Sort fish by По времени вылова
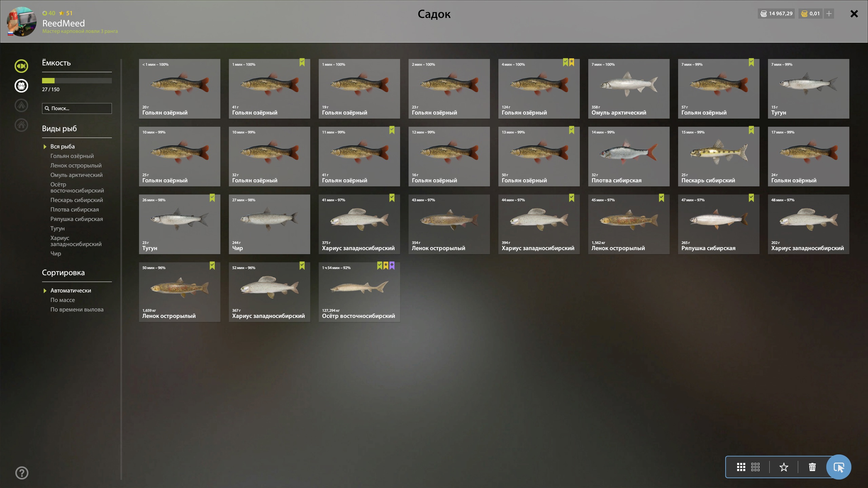 [x=77, y=309]
